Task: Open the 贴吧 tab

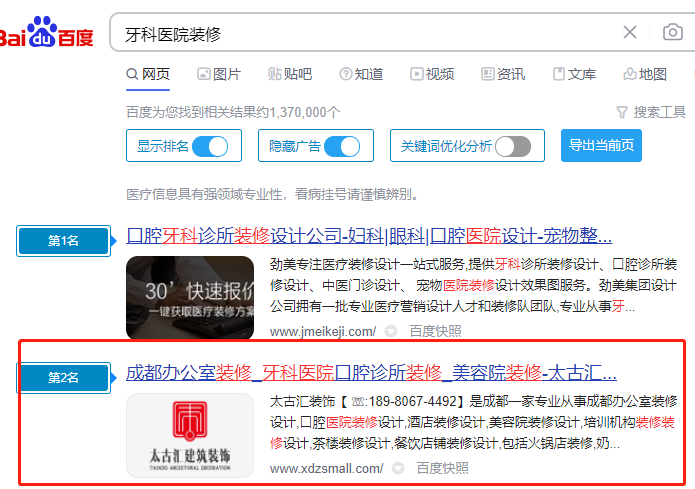Action: [x=290, y=74]
